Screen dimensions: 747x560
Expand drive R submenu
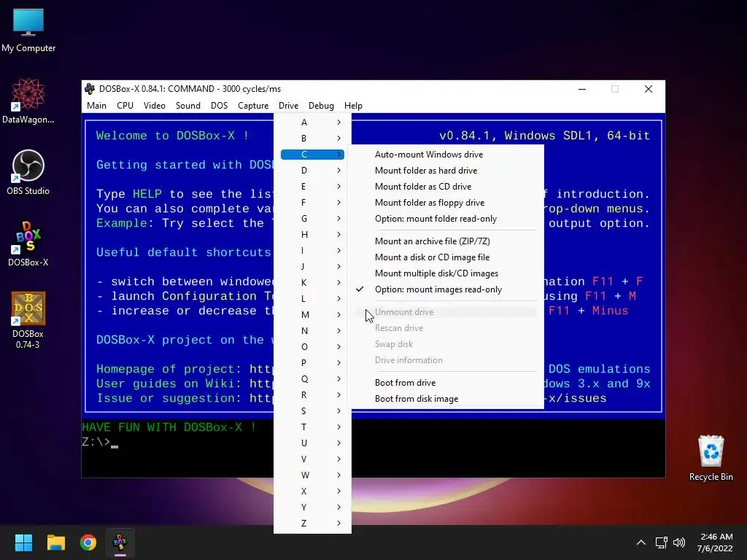[312, 394]
